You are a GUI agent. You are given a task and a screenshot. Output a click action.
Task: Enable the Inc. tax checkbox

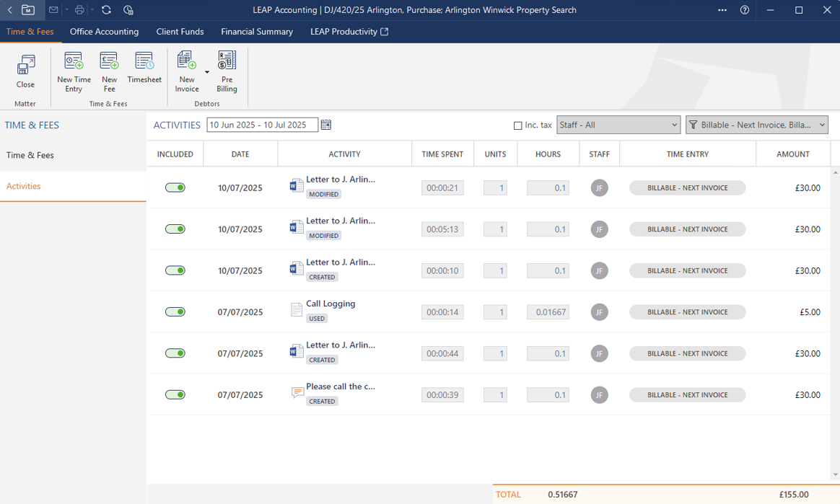click(517, 125)
